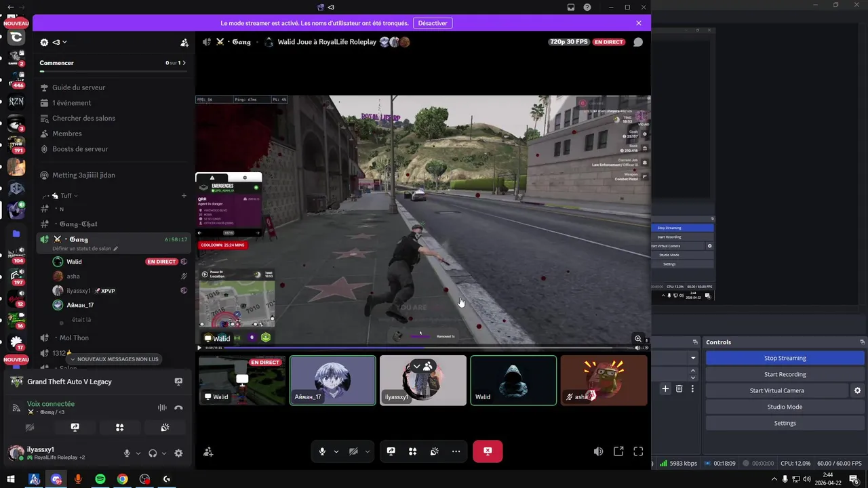The image size is (868, 488).
Task: Click the EN DIRECT badge in stream header
Action: [608, 42]
